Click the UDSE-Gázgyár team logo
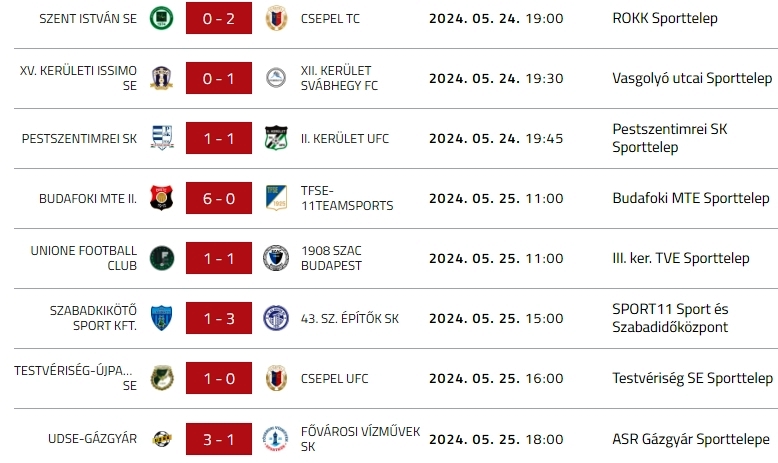This screenshot has height=463, width=778. point(161,438)
